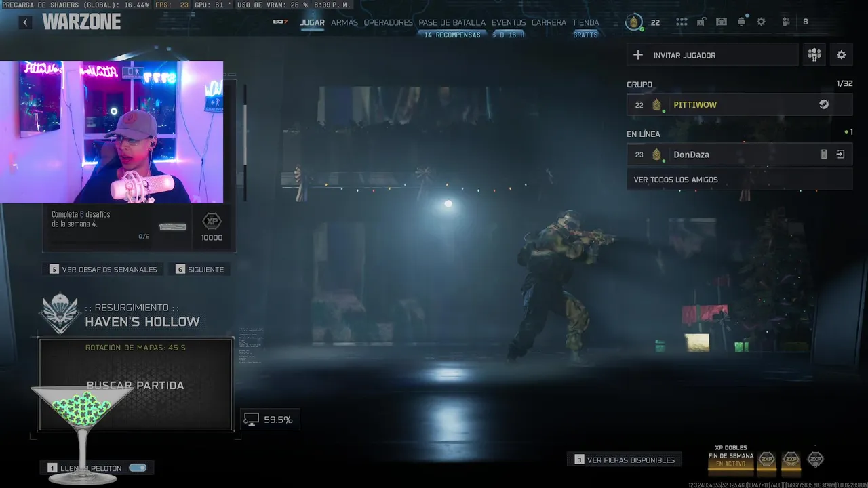Open PASE DE BATALLA tab
This screenshot has width=868, height=488.
452,22
